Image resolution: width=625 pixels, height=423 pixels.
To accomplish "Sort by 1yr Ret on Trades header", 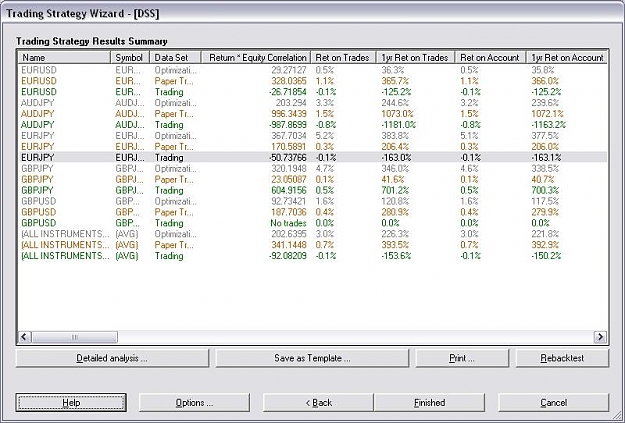I will tap(416, 57).
